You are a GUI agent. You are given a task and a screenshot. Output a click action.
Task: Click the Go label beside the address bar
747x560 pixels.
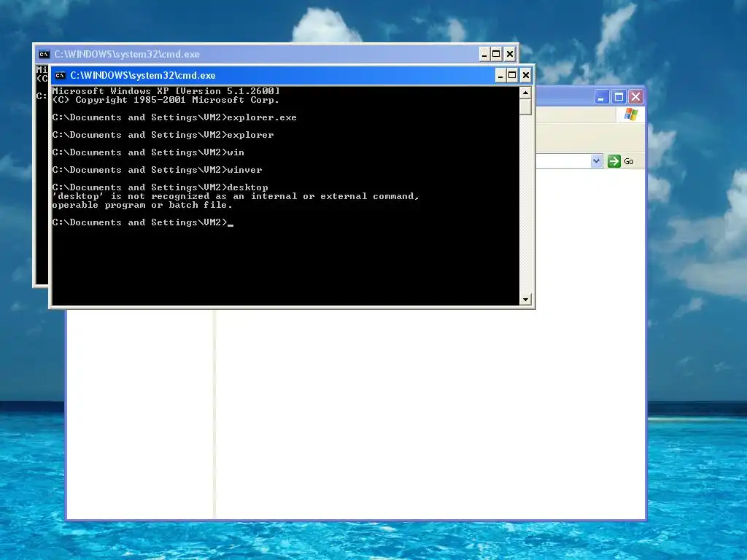629,161
